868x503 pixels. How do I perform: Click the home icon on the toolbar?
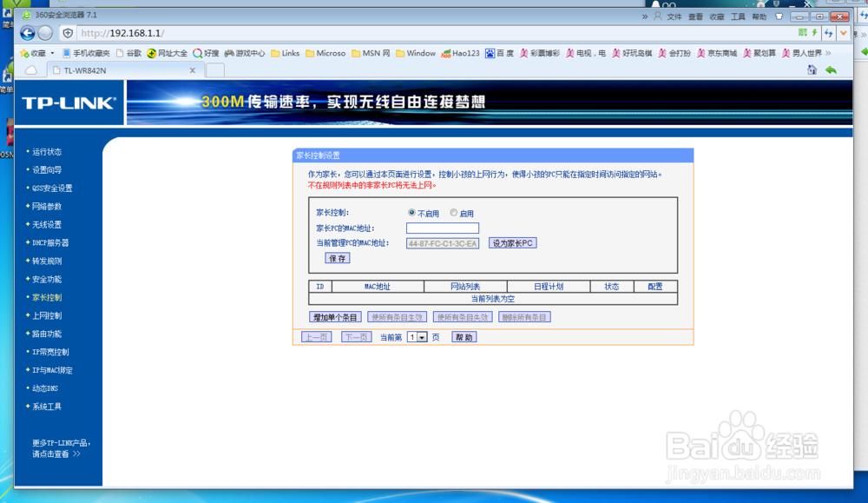coord(812,69)
